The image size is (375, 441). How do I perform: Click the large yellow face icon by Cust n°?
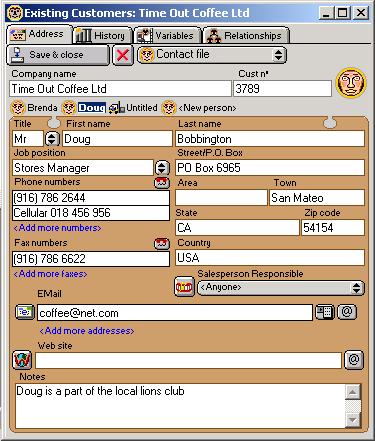tap(351, 83)
